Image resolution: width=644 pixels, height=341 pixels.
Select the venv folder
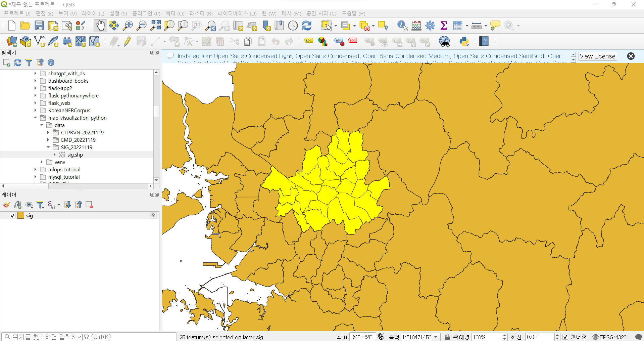tap(60, 162)
